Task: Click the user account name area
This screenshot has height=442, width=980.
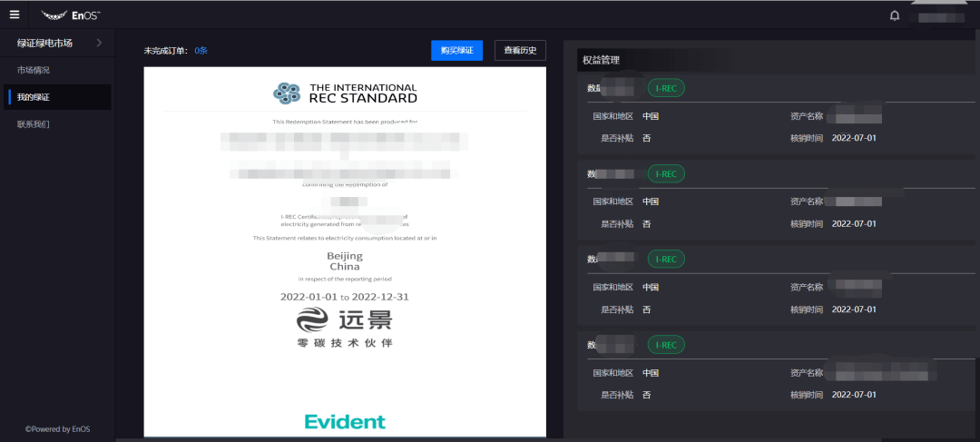Action: tap(939, 16)
